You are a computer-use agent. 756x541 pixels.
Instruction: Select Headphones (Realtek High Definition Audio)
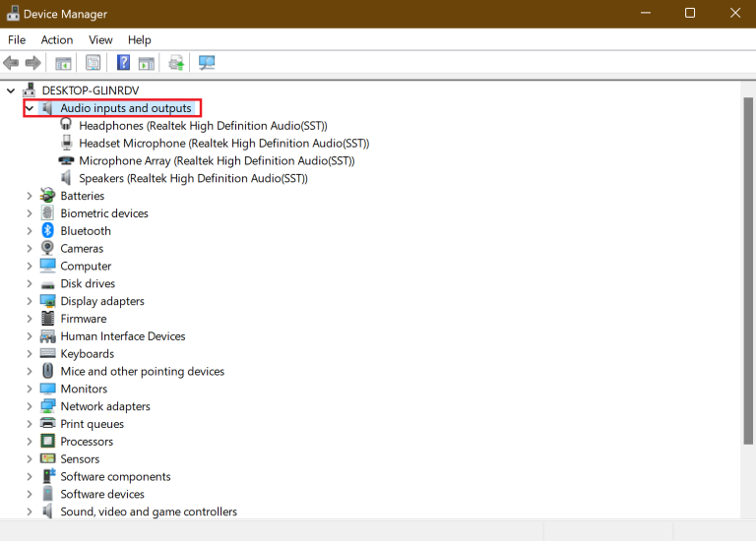[202, 126]
